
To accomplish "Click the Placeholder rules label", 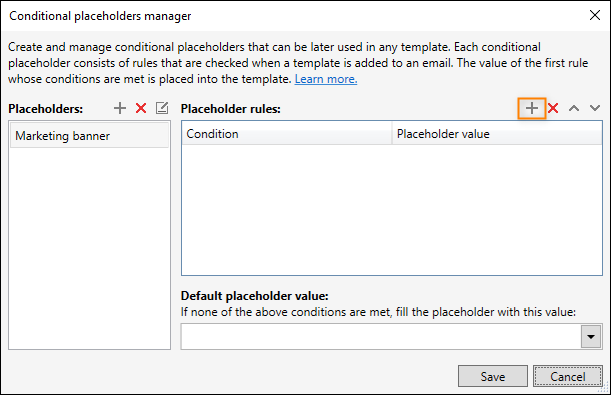I will tap(230, 109).
